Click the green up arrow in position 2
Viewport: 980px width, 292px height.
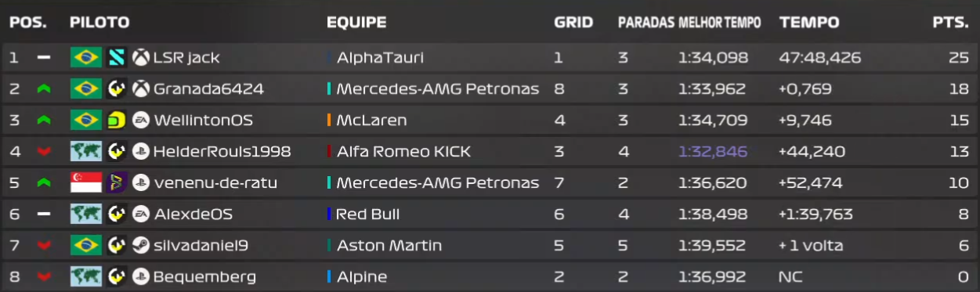(44, 88)
